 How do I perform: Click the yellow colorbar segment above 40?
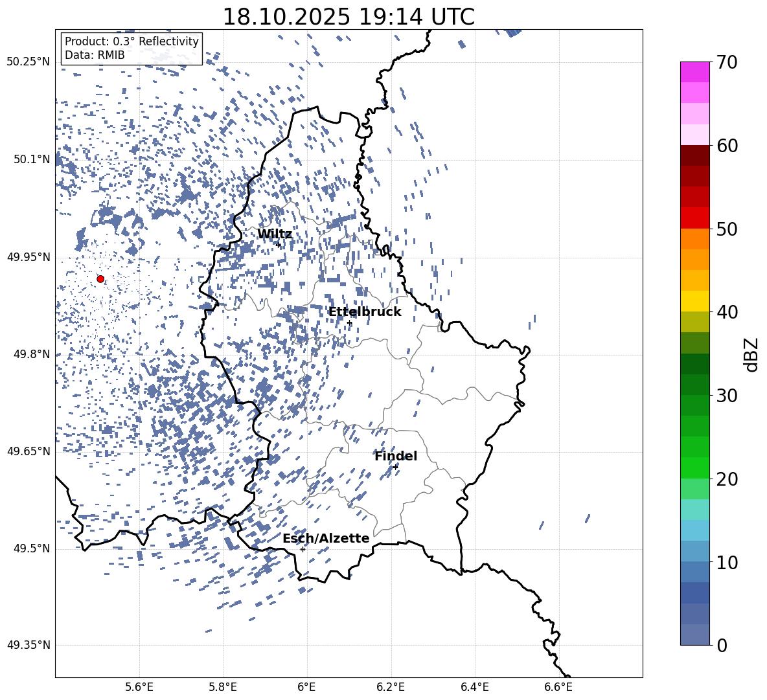694,301
